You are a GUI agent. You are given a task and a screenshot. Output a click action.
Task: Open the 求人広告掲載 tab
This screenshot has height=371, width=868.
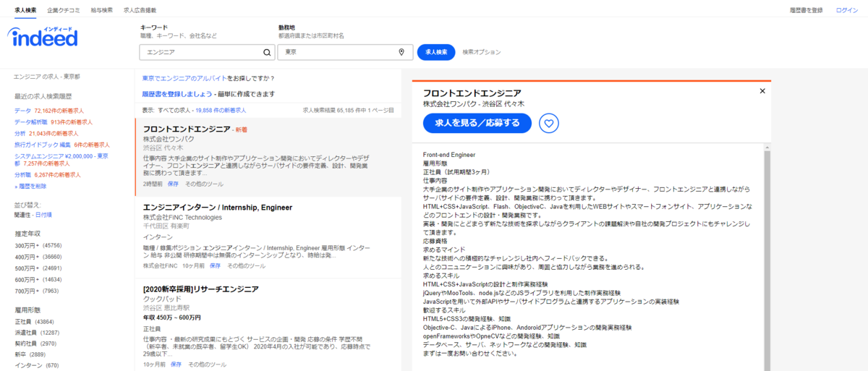[140, 10]
